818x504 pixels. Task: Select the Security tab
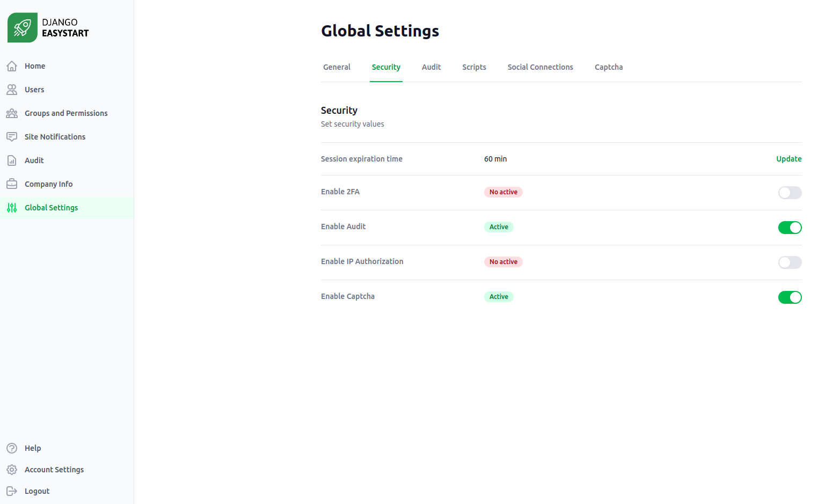[386, 67]
